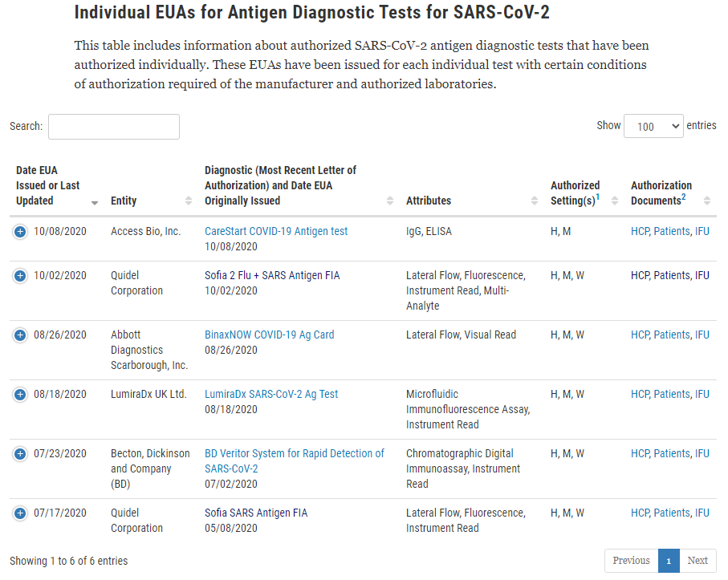Select the H, M setting cell
The height and width of the screenshot is (580, 728).
click(560, 231)
